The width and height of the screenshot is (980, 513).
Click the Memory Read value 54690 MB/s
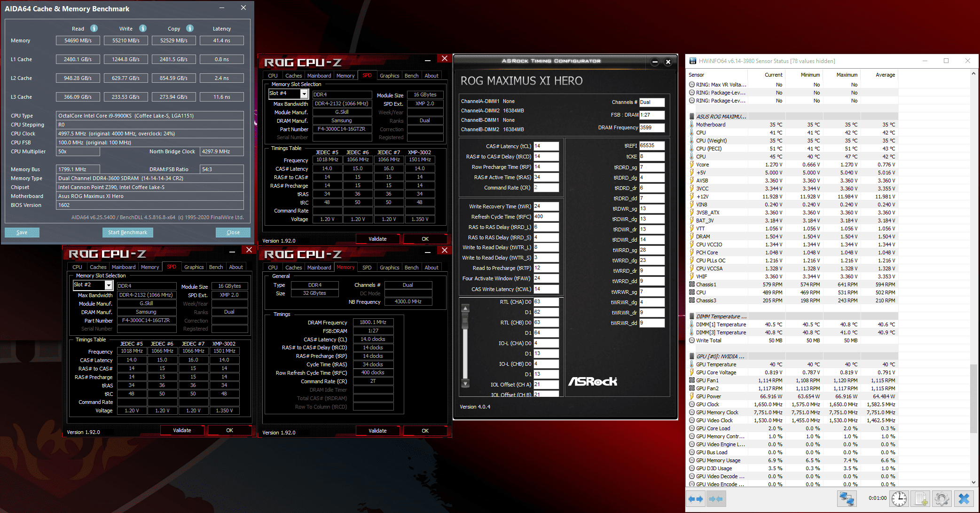coord(78,40)
